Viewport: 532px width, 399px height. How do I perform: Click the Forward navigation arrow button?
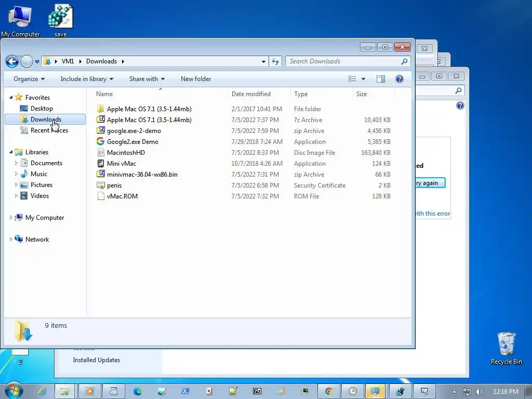coord(26,61)
